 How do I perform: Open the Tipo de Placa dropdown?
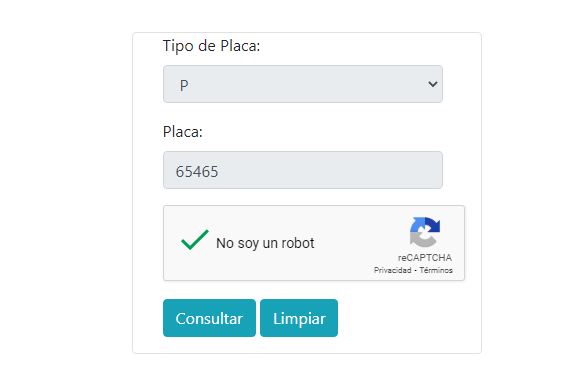coord(303,84)
